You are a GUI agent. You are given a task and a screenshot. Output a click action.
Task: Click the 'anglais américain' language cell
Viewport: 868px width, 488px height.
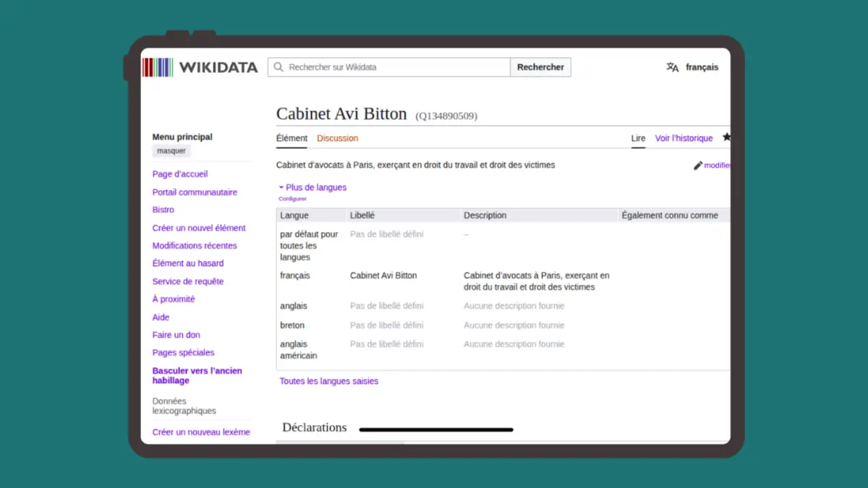coord(299,350)
